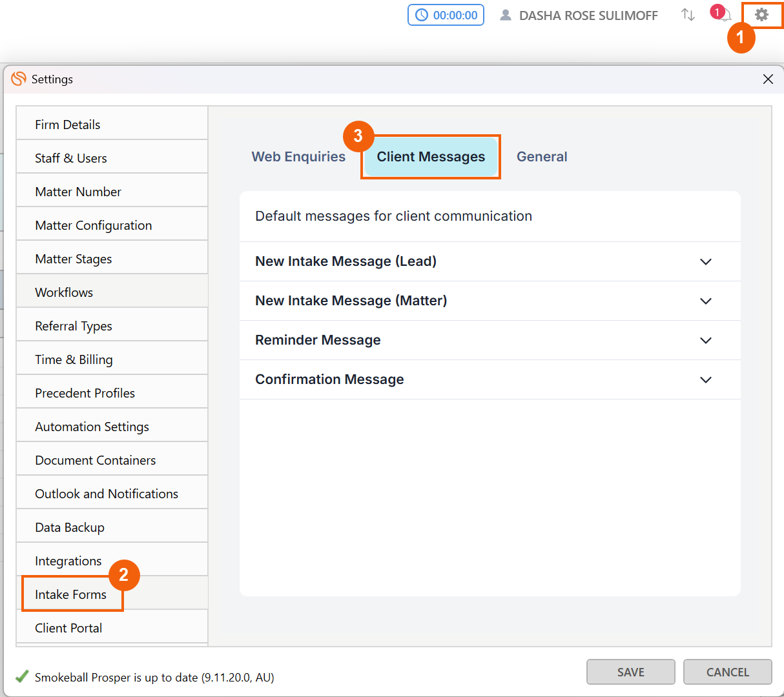Select Integrations in the settings list
The image size is (784, 697).
coord(68,561)
